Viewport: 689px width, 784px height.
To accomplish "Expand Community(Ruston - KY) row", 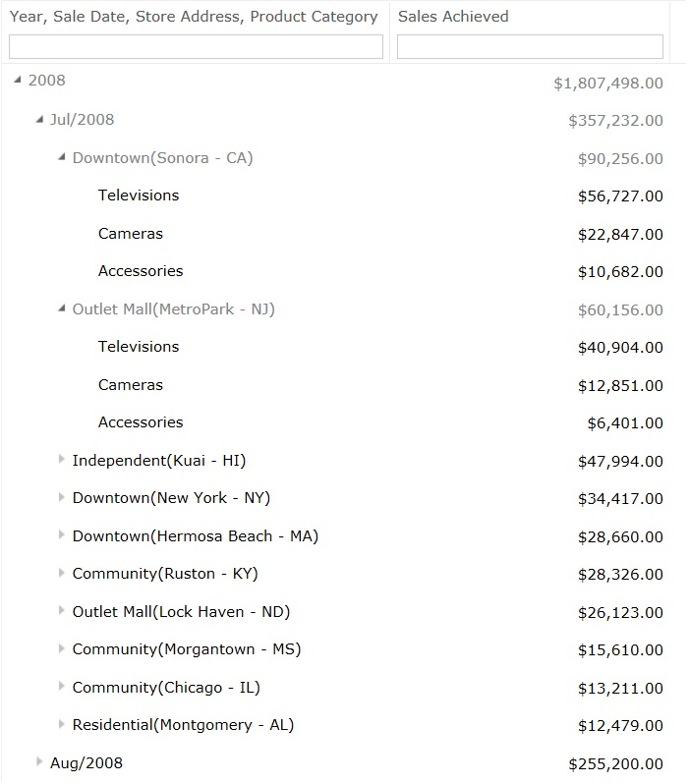I will point(62,573).
